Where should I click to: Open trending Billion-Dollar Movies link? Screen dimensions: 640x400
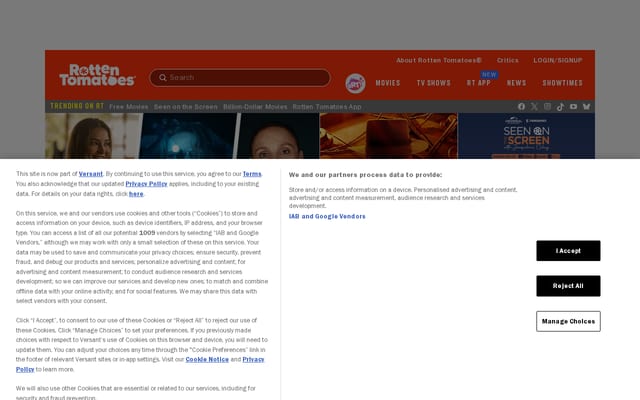(255, 107)
